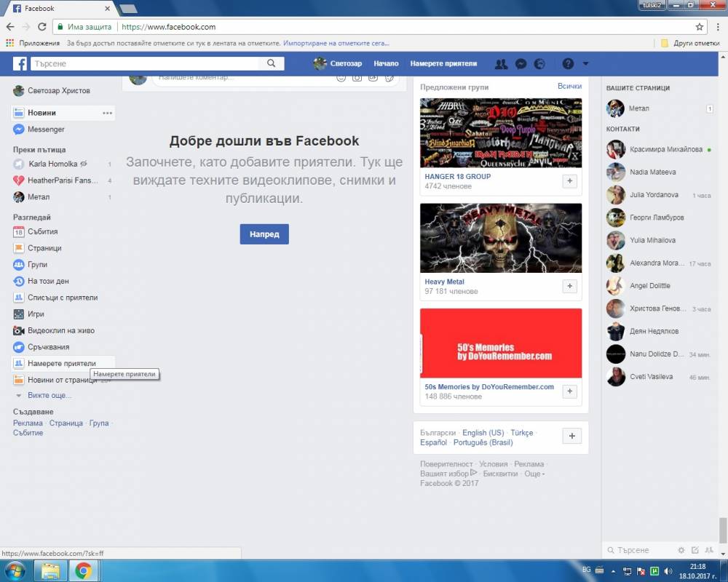Image resolution: width=728 pixels, height=582 pixels.
Task: Click the page vertical scrollbar thumb
Action: pyautogui.click(x=723, y=530)
